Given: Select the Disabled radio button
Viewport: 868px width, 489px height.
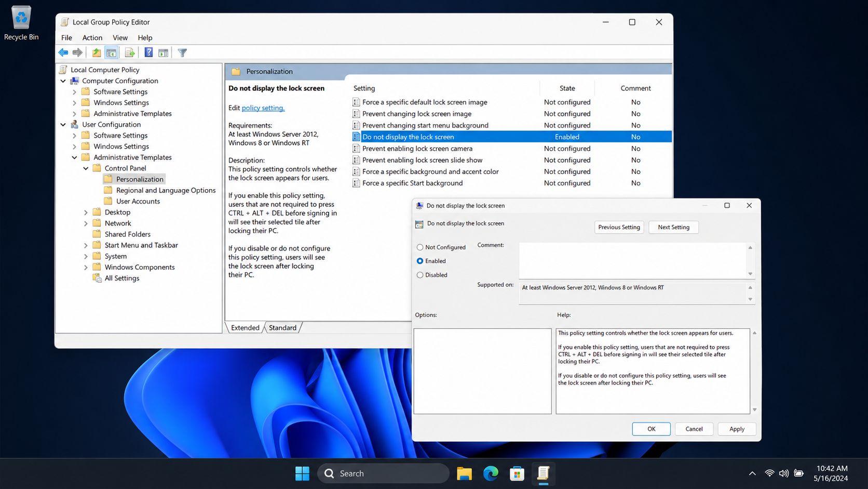Looking at the screenshot, I should (x=420, y=275).
